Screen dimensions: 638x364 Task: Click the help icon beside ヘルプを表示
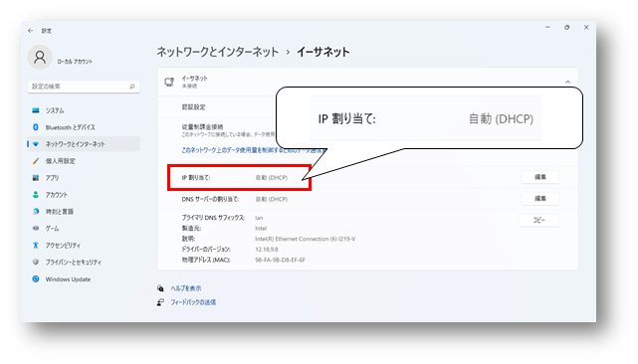click(160, 288)
